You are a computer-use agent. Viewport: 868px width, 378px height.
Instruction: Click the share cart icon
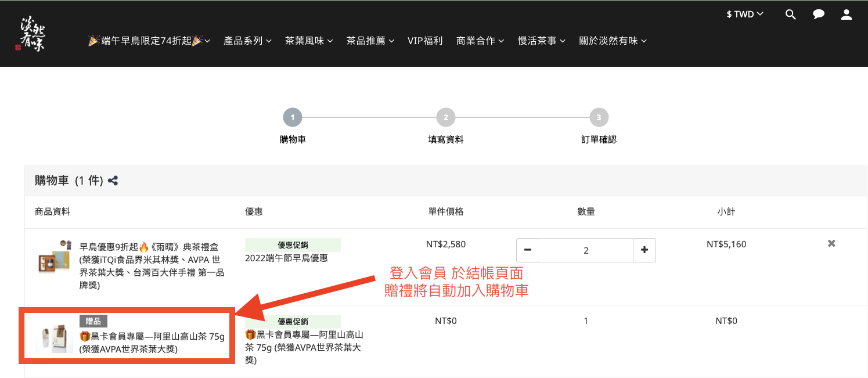click(113, 181)
